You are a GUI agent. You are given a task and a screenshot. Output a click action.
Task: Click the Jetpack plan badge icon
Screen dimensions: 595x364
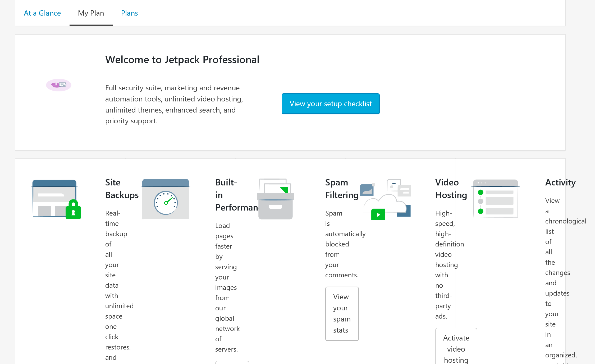coord(59,85)
